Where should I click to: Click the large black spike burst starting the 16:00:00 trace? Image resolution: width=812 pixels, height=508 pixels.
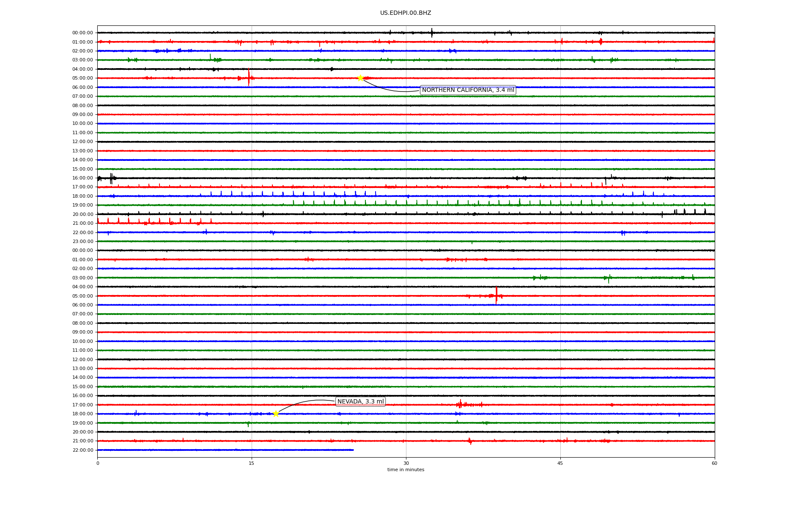[x=111, y=178]
